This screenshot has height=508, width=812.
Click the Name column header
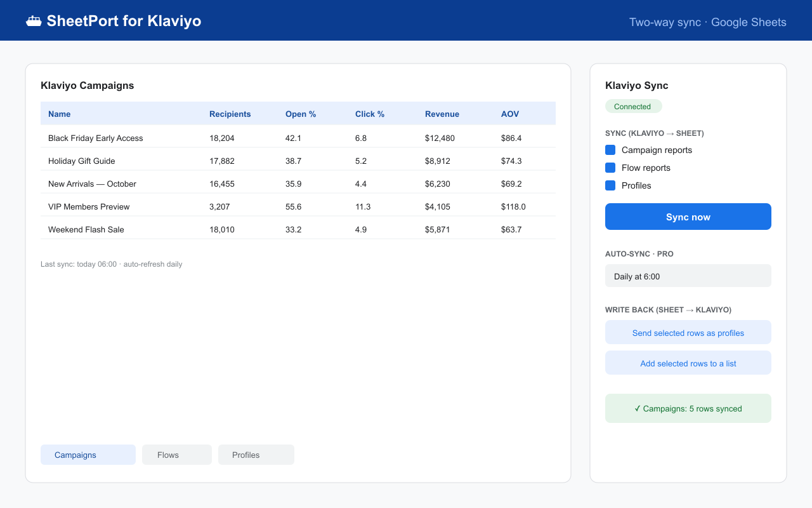[60, 114]
